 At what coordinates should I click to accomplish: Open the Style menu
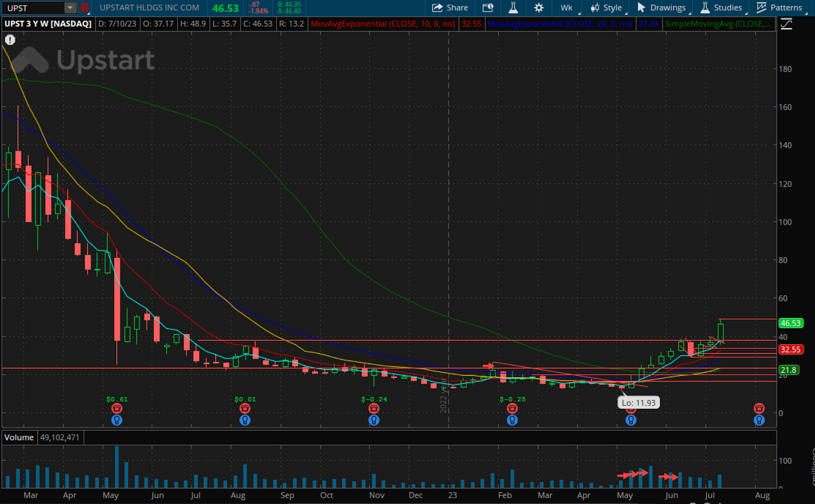click(607, 8)
